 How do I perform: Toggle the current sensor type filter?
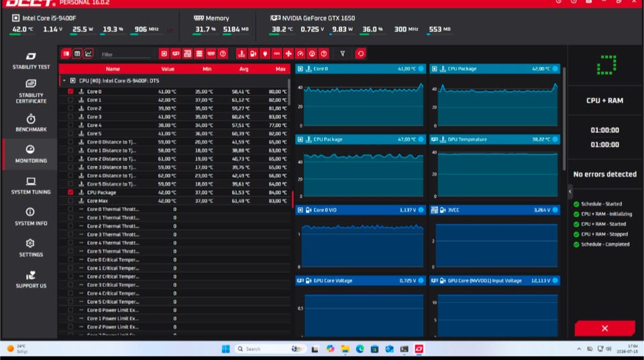277,54
